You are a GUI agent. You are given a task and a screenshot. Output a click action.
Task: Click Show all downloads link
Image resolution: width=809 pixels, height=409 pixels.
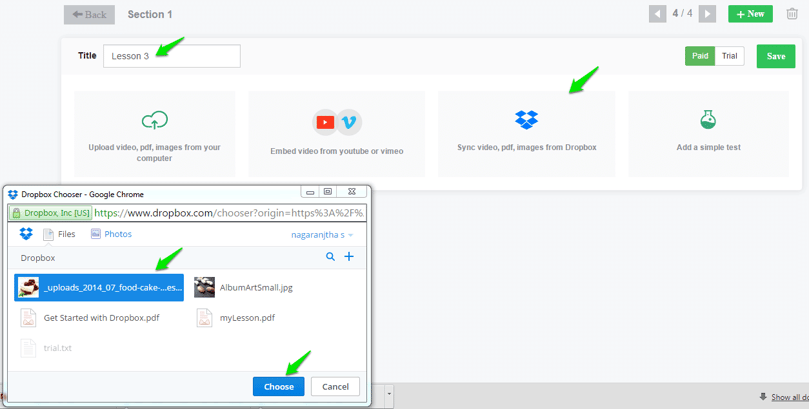point(790,397)
